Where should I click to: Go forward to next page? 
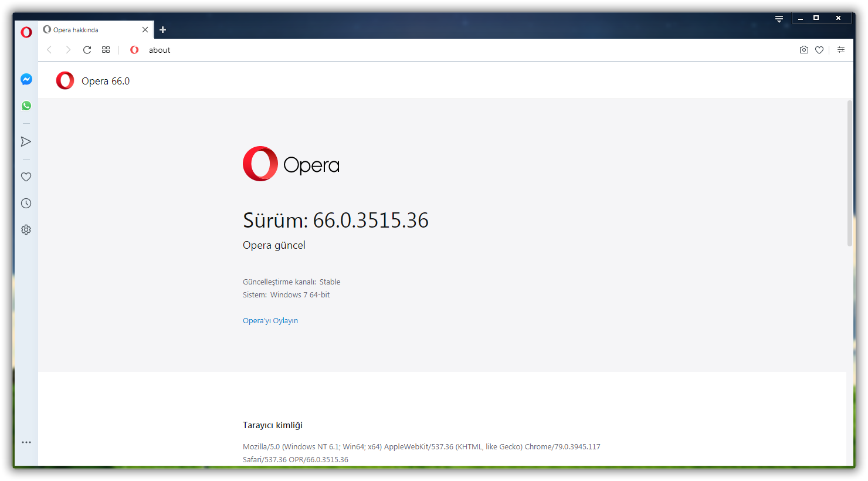pos(68,50)
